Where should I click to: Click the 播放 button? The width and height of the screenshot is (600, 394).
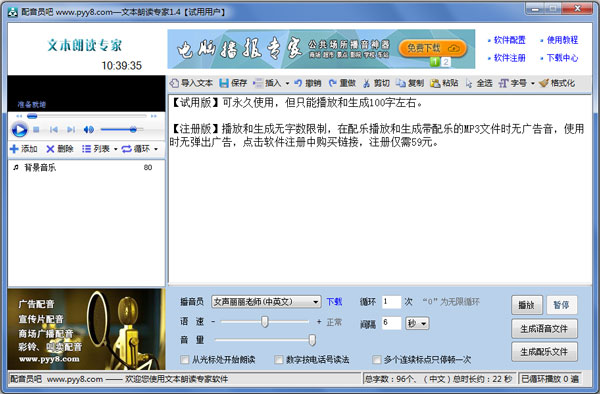point(527,305)
